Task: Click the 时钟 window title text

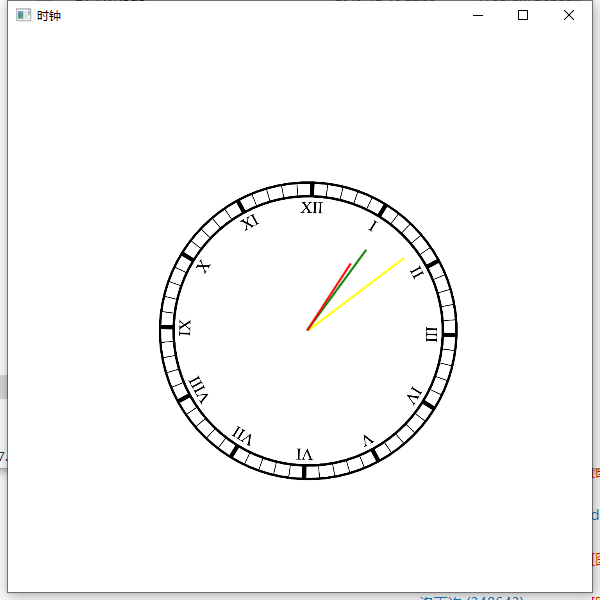Action: point(48,16)
